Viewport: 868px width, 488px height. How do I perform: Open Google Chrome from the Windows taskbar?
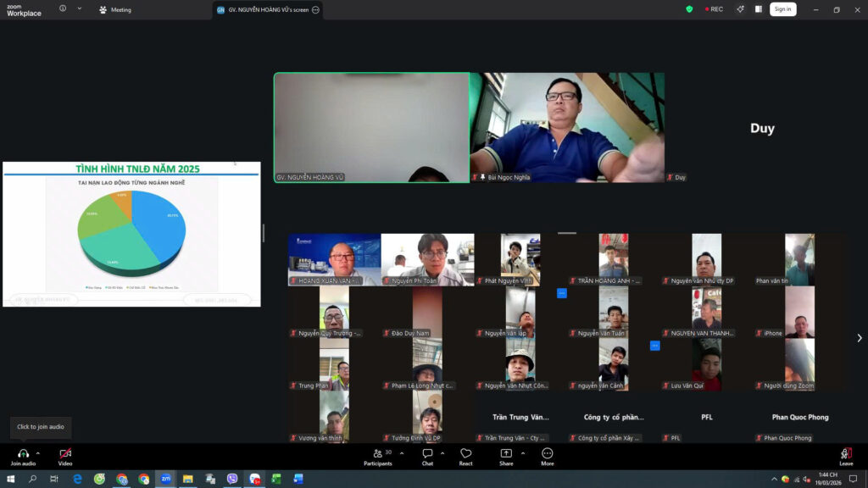coord(122,479)
